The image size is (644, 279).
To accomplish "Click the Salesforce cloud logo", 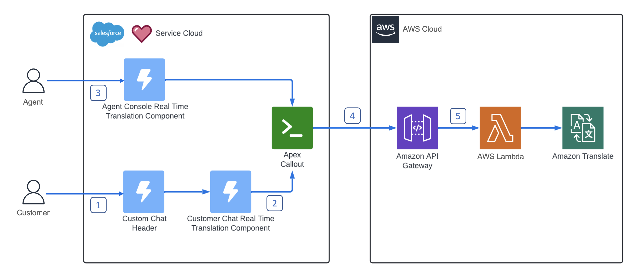I will tap(107, 34).
